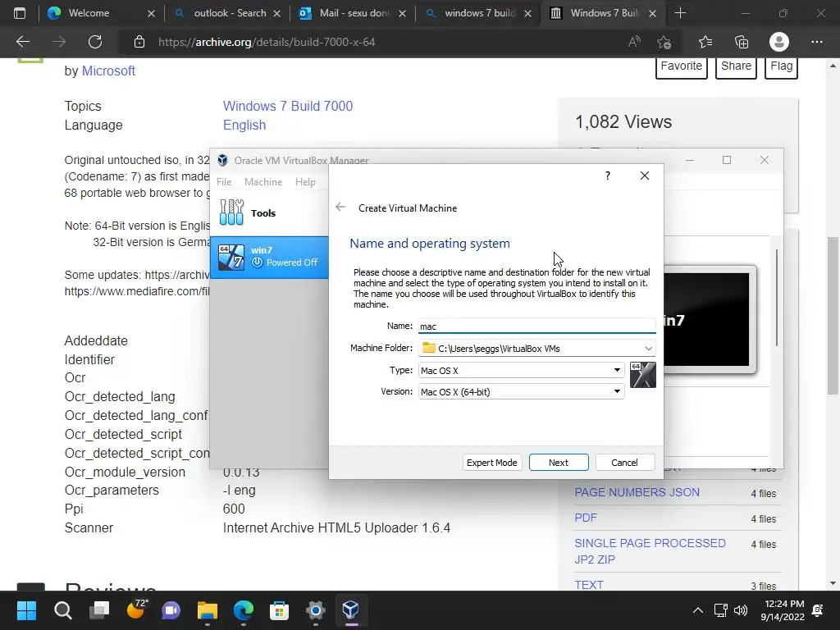Open the PAGE NUMBERS JSON download link

(637, 492)
